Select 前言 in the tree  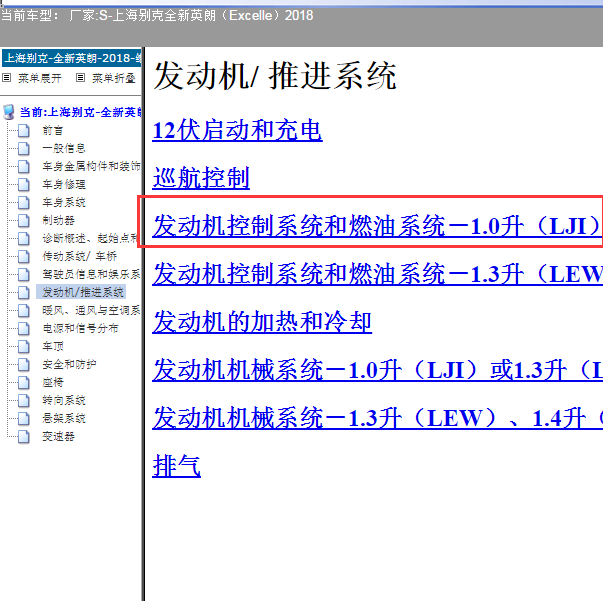point(53,130)
